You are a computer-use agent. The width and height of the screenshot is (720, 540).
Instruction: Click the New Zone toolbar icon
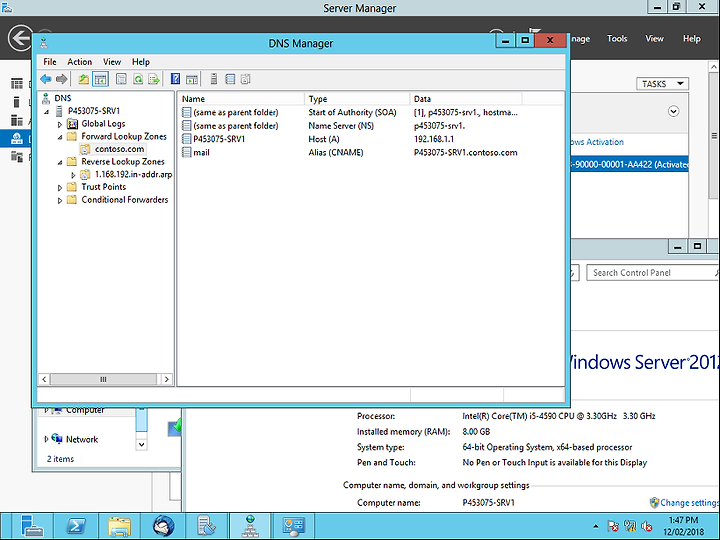click(x=230, y=79)
